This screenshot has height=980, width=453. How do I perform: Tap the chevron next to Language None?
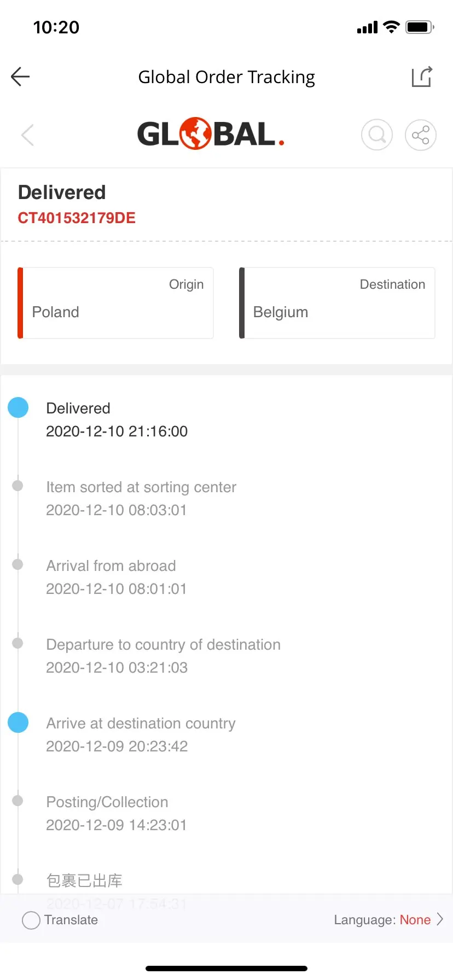tap(440, 919)
